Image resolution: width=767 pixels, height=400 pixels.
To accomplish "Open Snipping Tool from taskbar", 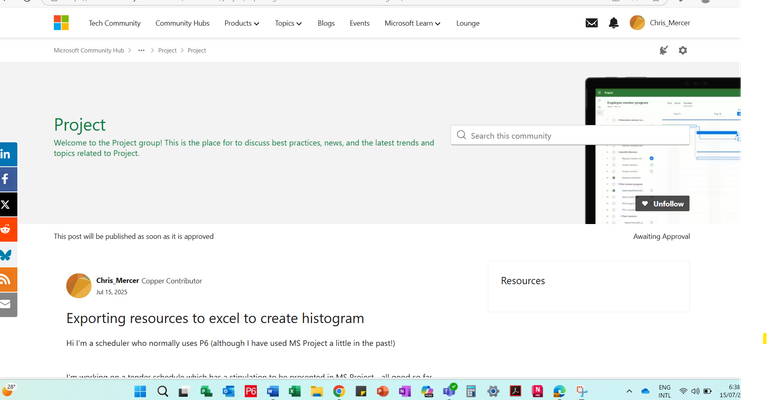I will 582,391.
